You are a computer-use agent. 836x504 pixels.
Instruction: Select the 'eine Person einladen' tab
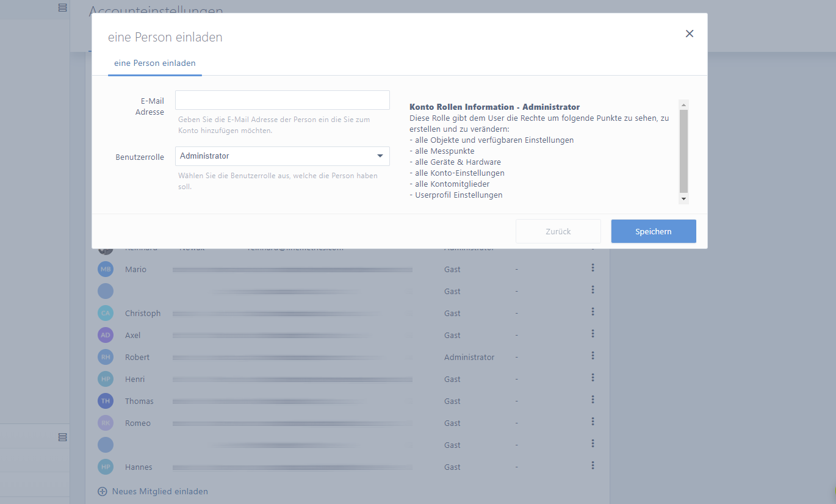coord(155,63)
